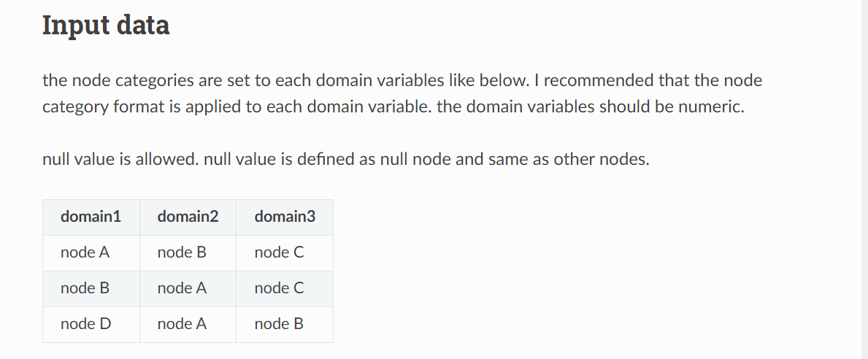Select the domain2 column header
Screen dimensions: 868x359
pyautogui.click(x=188, y=217)
